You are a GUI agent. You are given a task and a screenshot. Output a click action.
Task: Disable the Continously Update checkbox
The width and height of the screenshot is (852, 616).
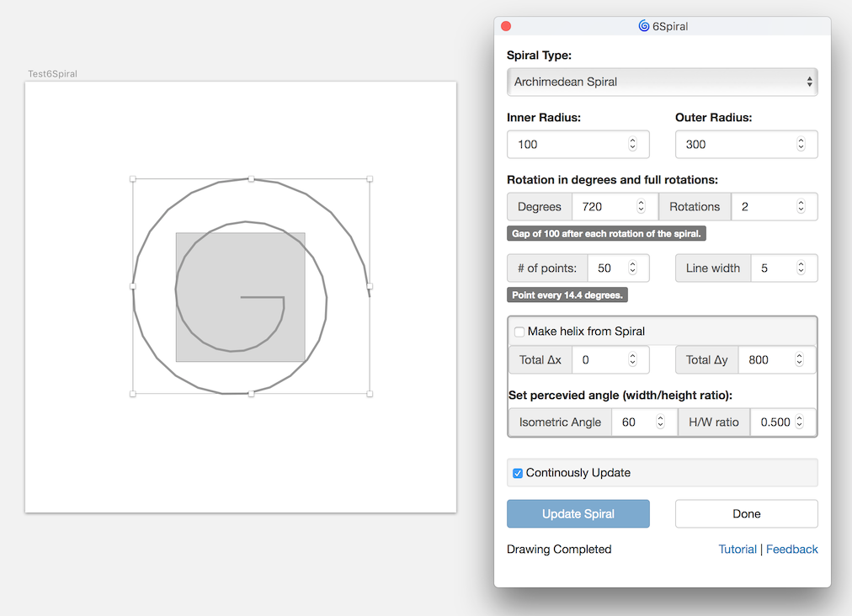click(519, 474)
